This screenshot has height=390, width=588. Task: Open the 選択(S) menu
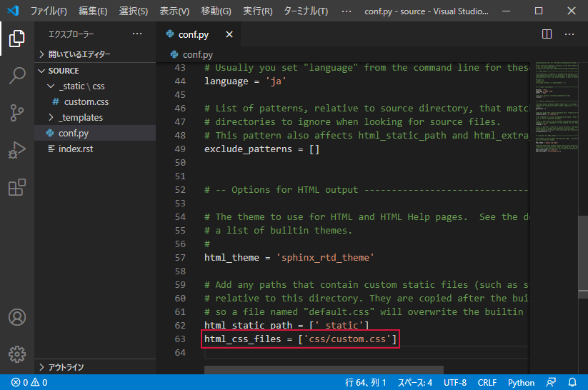pyautogui.click(x=134, y=11)
